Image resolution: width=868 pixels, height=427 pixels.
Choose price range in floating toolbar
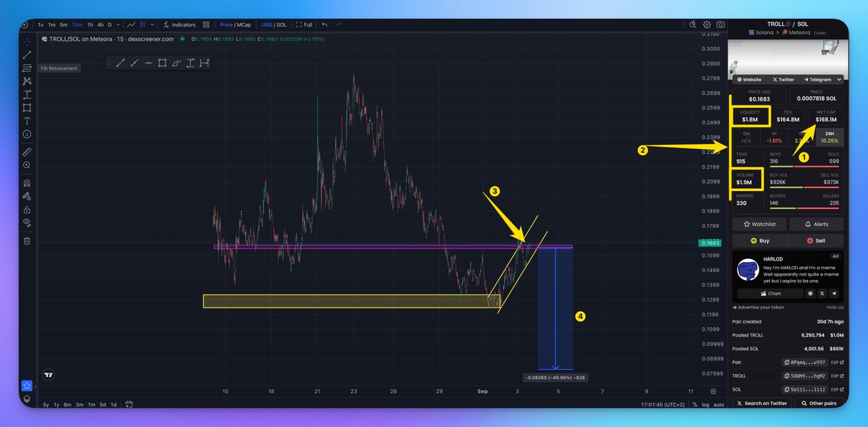tap(190, 64)
